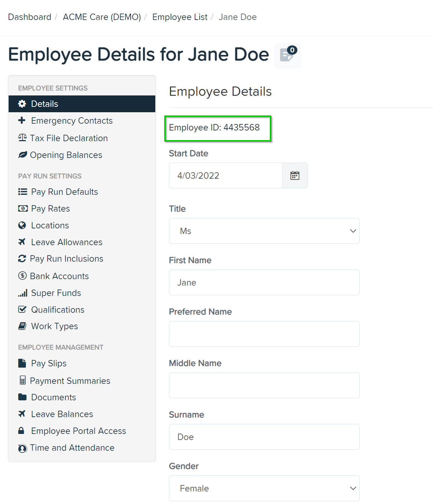This screenshot has height=504, width=433.
Task: Go to Dashboard via breadcrumb
Action: (x=30, y=17)
